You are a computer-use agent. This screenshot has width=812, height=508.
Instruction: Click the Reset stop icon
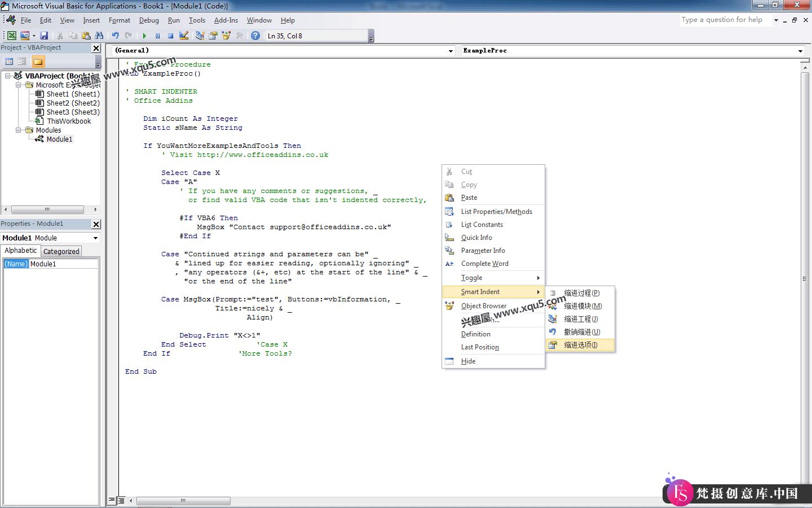coord(170,36)
